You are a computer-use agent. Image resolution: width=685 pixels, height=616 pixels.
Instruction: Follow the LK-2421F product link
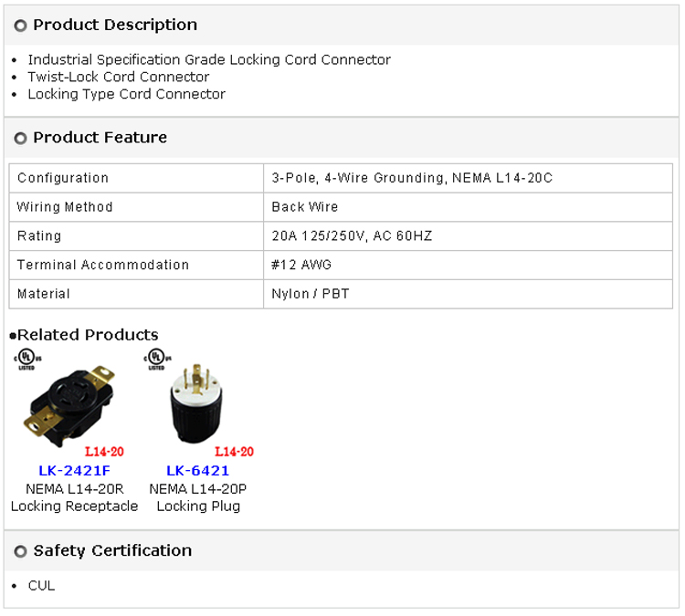pos(74,471)
